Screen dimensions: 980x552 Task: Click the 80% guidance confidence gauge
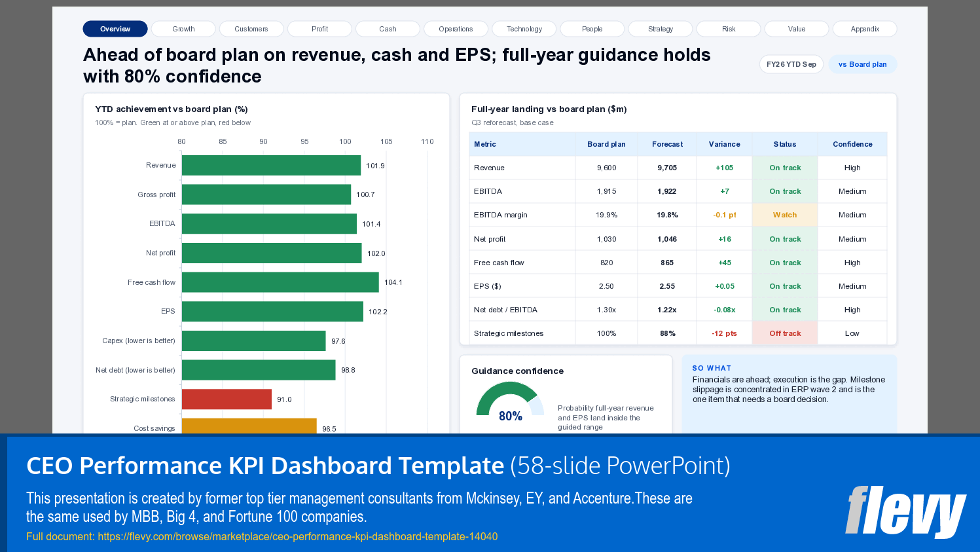click(510, 401)
